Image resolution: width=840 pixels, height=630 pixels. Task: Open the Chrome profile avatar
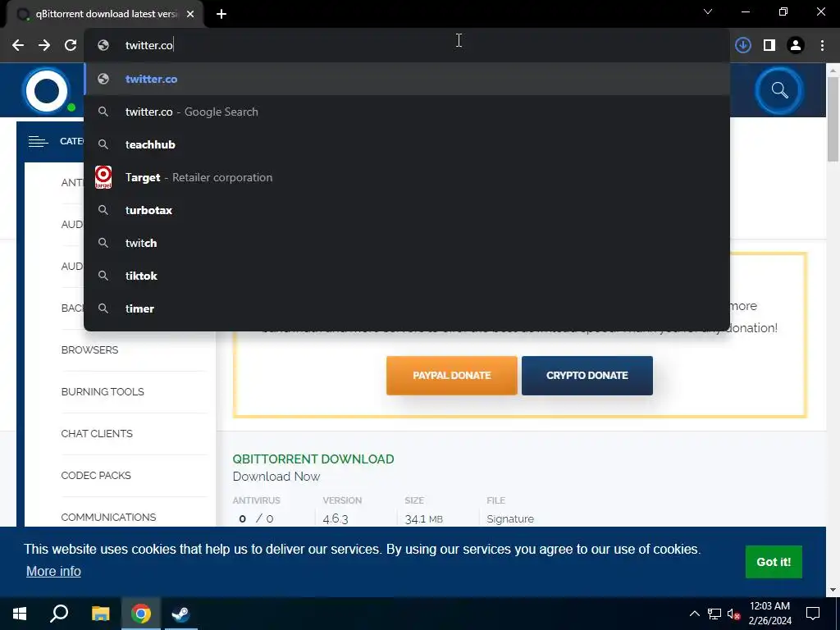(x=796, y=46)
